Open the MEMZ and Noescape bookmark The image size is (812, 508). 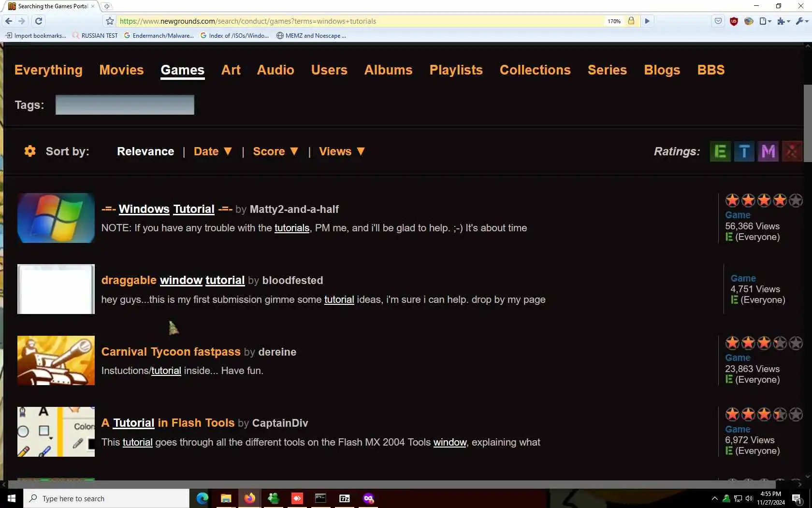[x=311, y=35]
